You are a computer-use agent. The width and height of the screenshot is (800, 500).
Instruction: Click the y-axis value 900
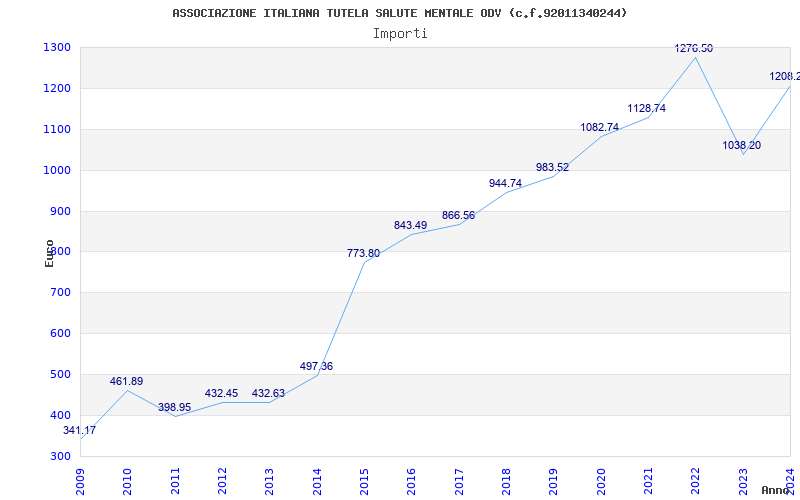[x=61, y=211]
